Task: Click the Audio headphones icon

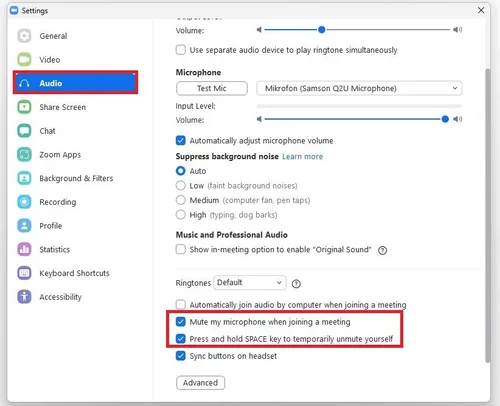Action: [x=24, y=83]
